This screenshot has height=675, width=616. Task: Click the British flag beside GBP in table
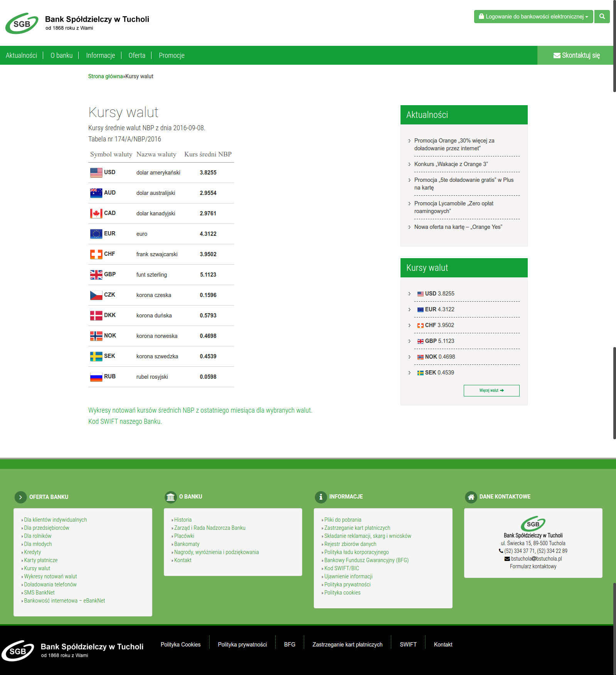tap(96, 275)
